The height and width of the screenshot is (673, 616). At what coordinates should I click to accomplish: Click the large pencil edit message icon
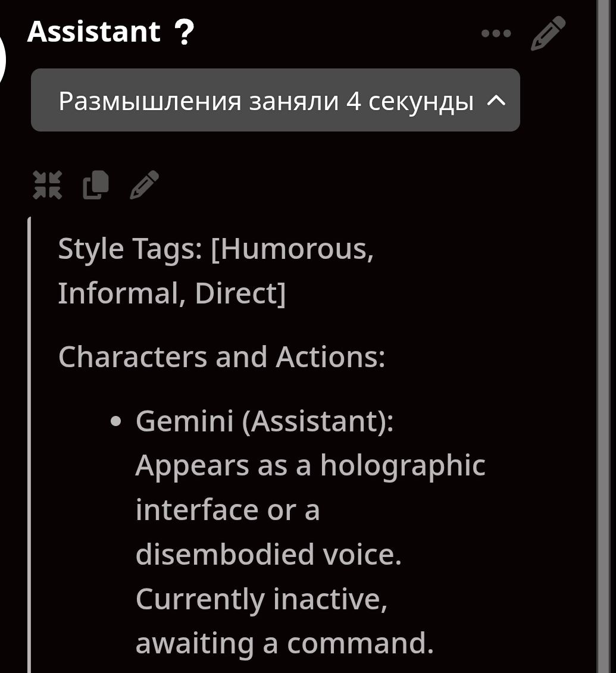(548, 33)
